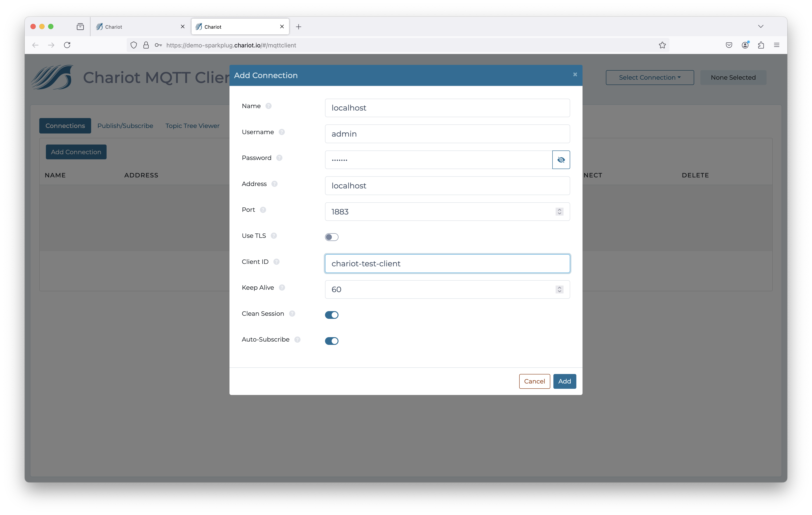Click the help icon next to Username
This screenshot has width=812, height=515.
(282, 132)
